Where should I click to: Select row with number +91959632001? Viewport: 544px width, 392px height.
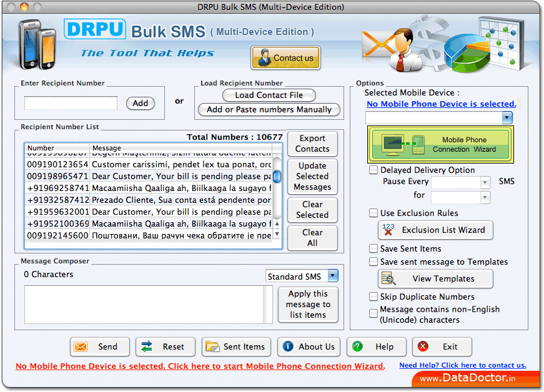[x=149, y=212]
